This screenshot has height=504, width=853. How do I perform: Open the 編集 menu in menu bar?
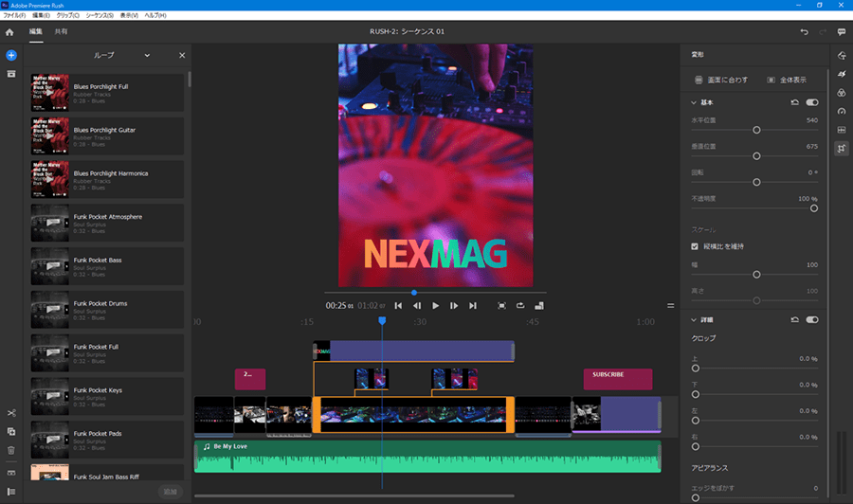click(x=41, y=15)
